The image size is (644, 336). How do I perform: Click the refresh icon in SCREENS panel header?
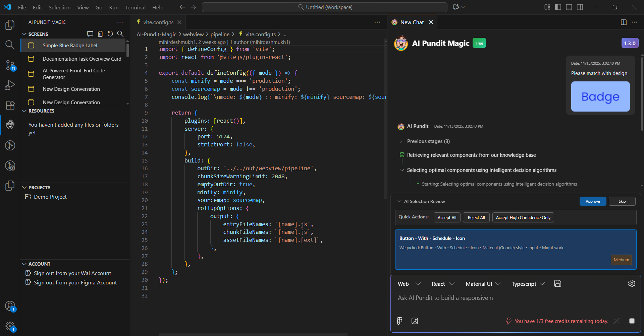point(110,33)
